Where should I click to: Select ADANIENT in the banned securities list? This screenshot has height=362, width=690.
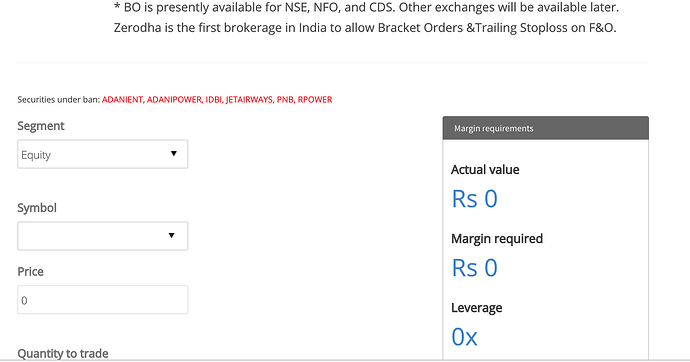coord(122,100)
